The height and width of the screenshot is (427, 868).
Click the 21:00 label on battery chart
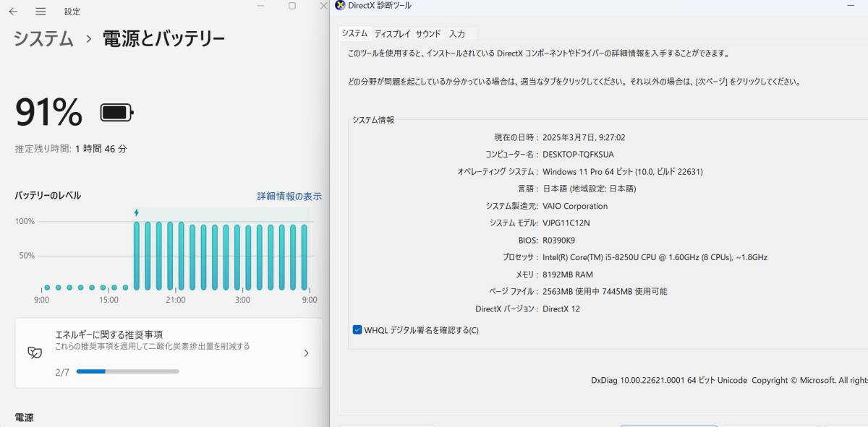point(175,300)
